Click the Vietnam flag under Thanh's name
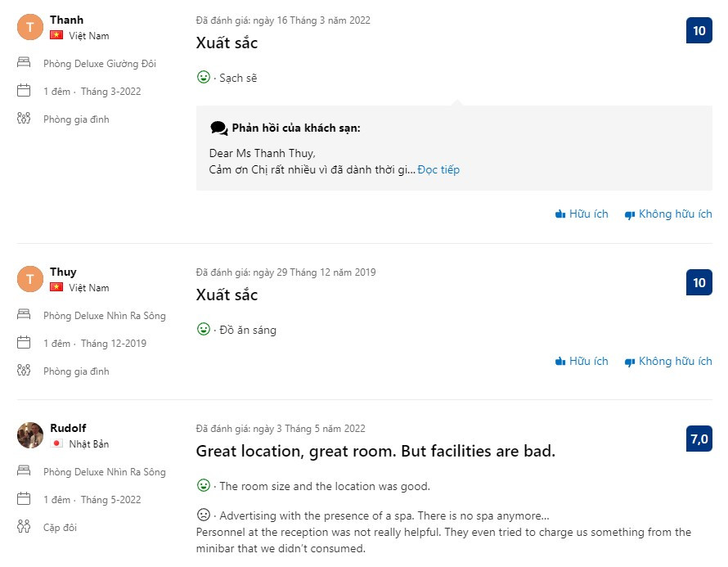This screenshot has width=728, height=567. 56,35
